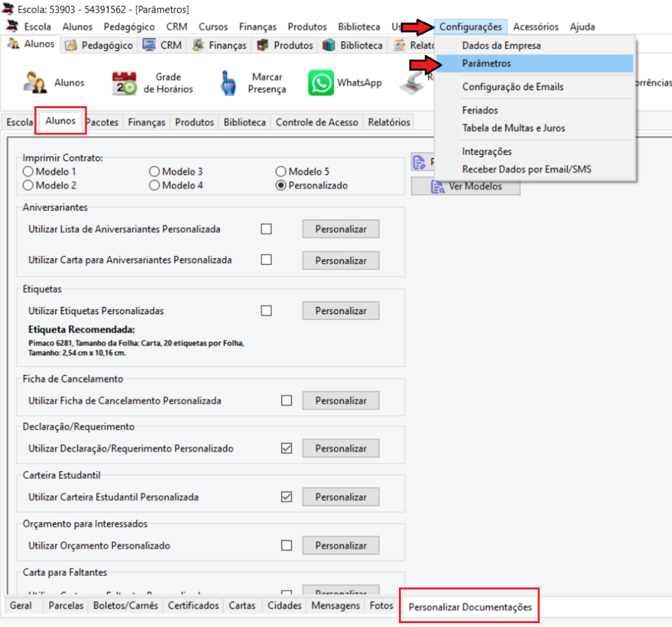Click the document icon on Ver Modelos button
The image size is (672, 627).
click(x=438, y=187)
